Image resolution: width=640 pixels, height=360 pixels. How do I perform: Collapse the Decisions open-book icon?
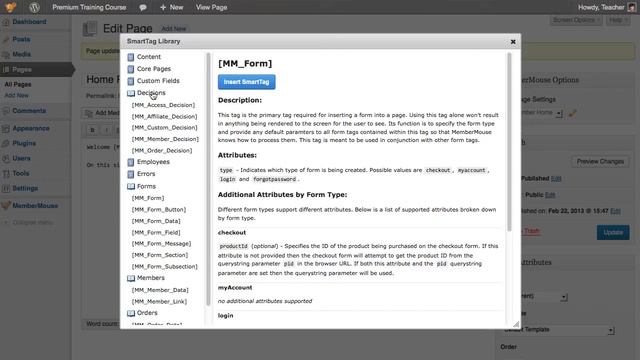(131, 93)
